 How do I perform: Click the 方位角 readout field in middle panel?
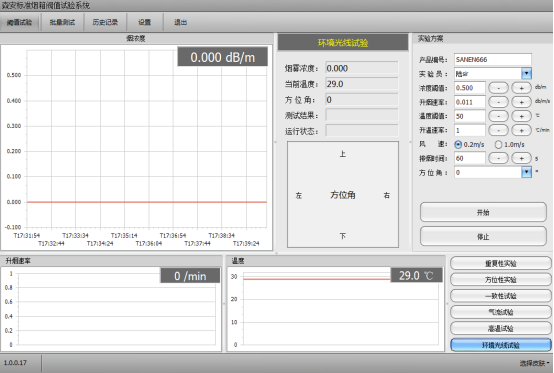pyautogui.click(x=362, y=100)
